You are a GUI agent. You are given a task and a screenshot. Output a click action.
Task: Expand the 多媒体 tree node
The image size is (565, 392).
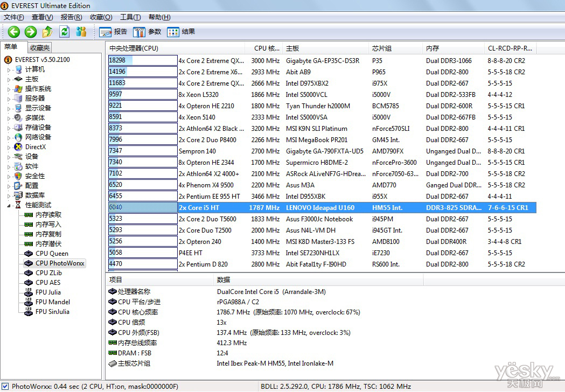[x=9, y=118]
